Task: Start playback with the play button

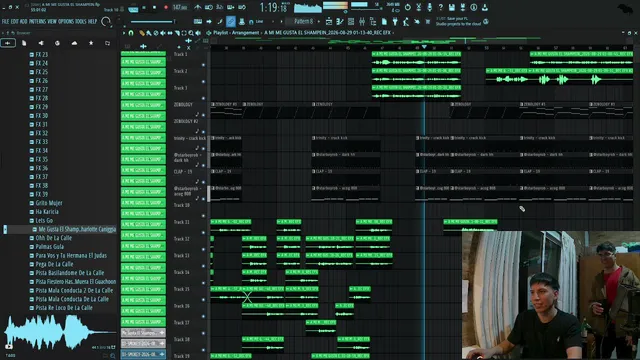Action: tap(144, 8)
